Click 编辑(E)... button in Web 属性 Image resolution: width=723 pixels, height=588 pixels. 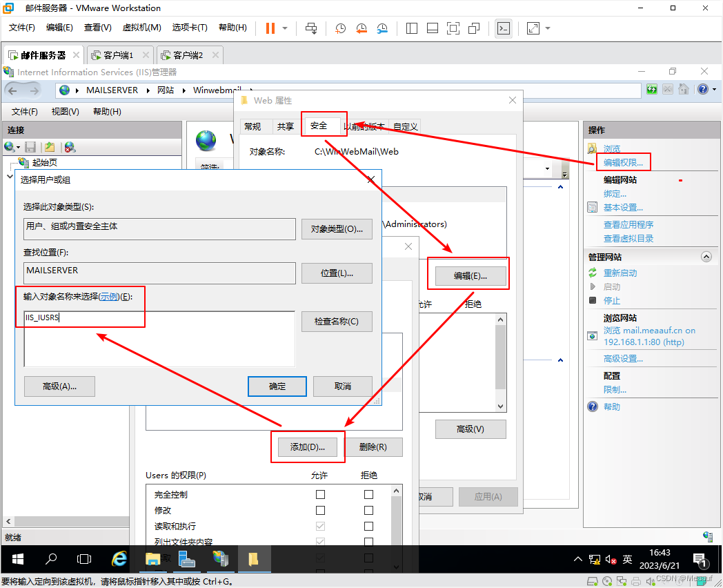471,276
